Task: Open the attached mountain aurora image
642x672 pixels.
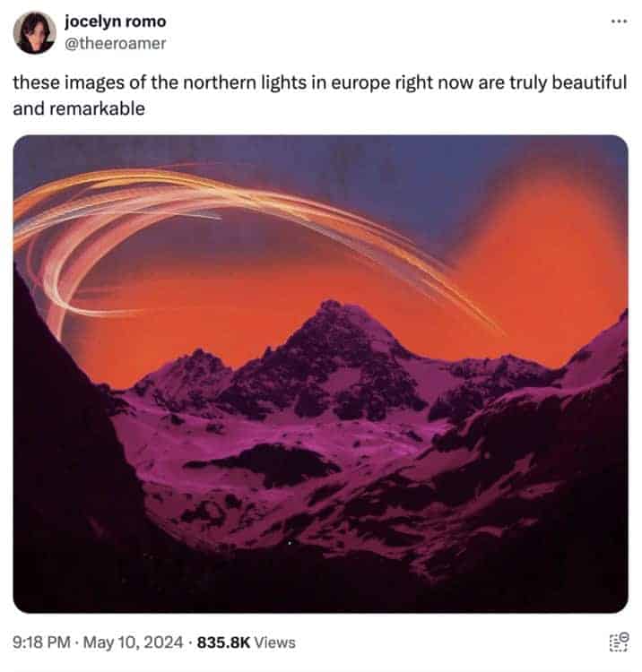Action: pyautogui.click(x=321, y=375)
